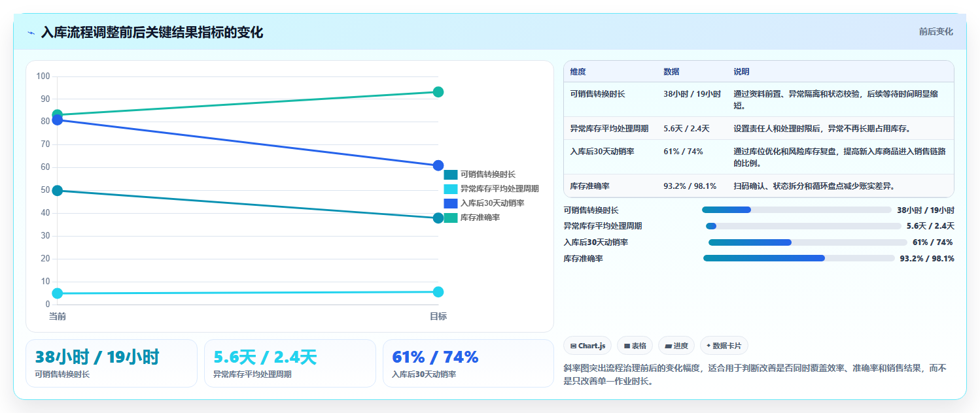
Task: Click the 可销售转换时长 data point at 当前
Action: point(58,191)
